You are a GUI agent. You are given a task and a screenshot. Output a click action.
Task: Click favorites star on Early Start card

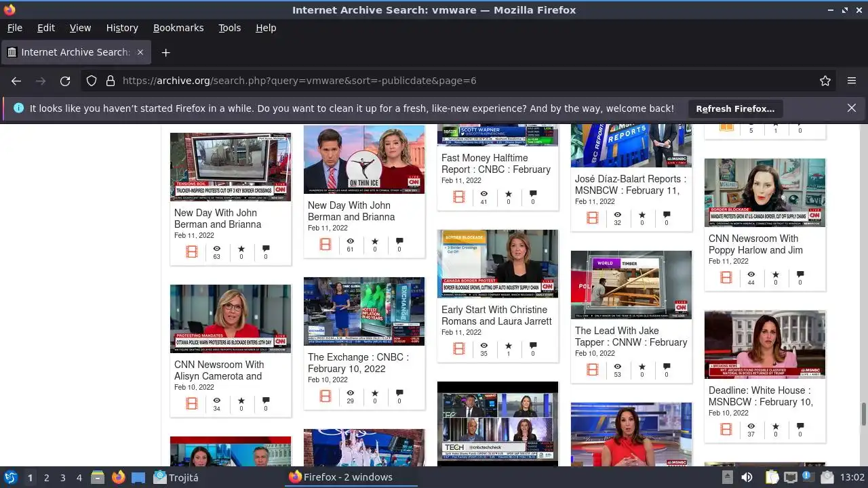(x=508, y=346)
